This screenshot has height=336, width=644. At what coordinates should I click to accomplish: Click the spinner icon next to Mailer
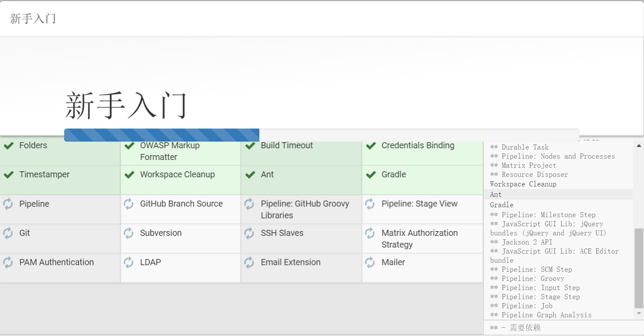tap(370, 262)
